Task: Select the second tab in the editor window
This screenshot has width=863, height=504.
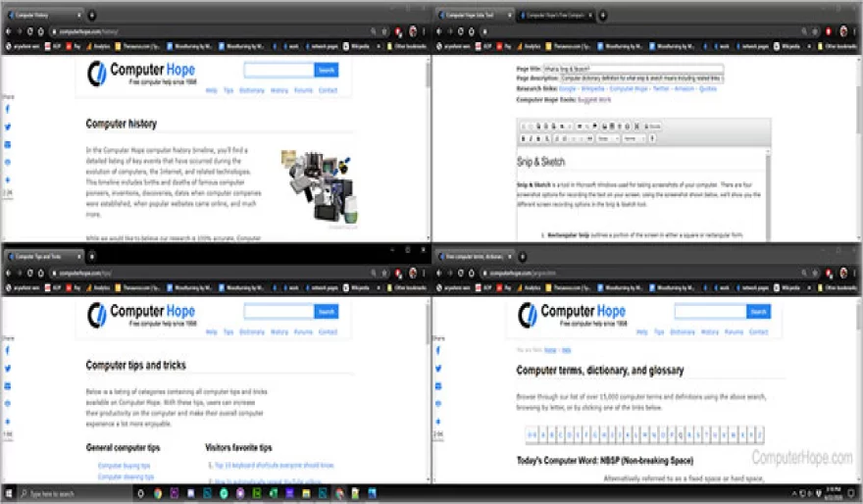Action: 555,15
